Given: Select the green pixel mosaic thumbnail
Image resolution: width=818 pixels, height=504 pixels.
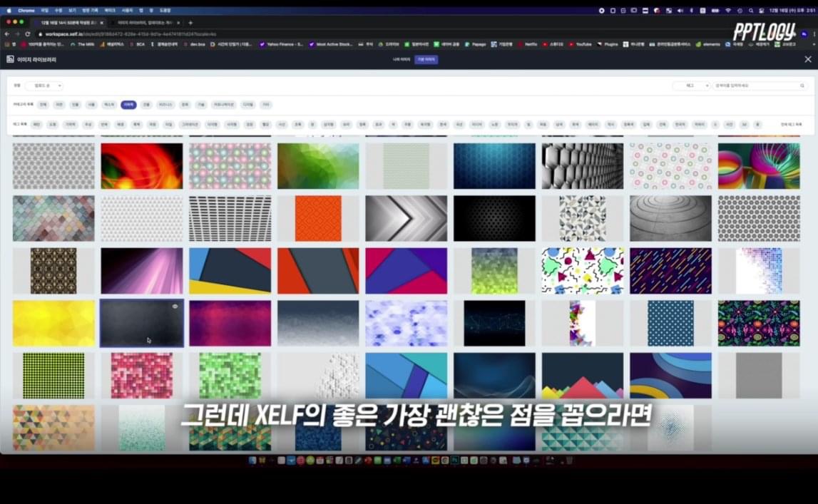Looking at the screenshot, I should (x=230, y=376).
